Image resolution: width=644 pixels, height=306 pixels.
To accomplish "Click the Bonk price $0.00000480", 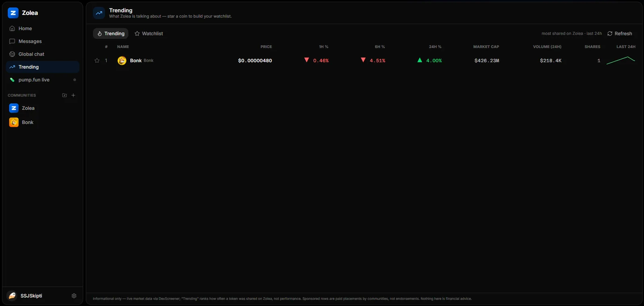I will pyautogui.click(x=255, y=61).
